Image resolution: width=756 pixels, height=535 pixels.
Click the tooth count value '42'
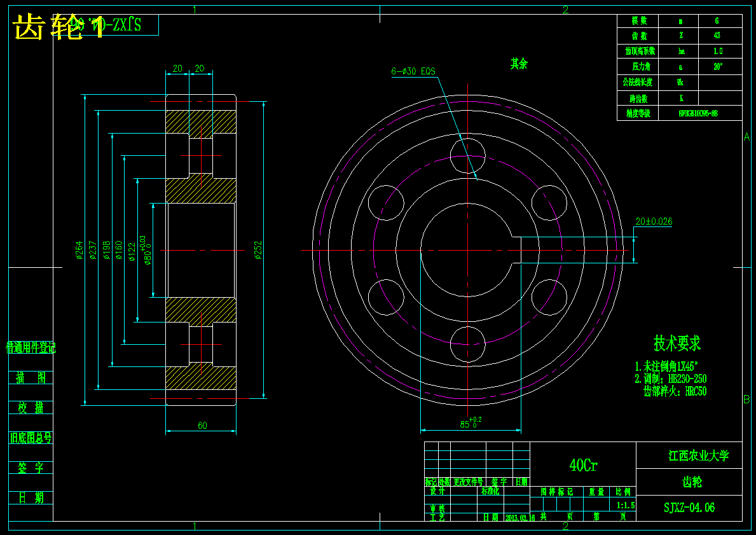(717, 35)
